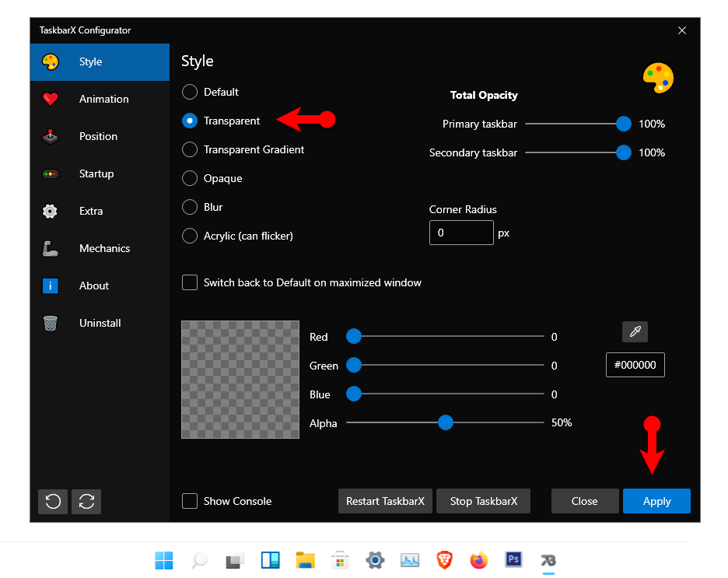
Task: Click the reset settings icon at bottom left
Action: coord(52,502)
